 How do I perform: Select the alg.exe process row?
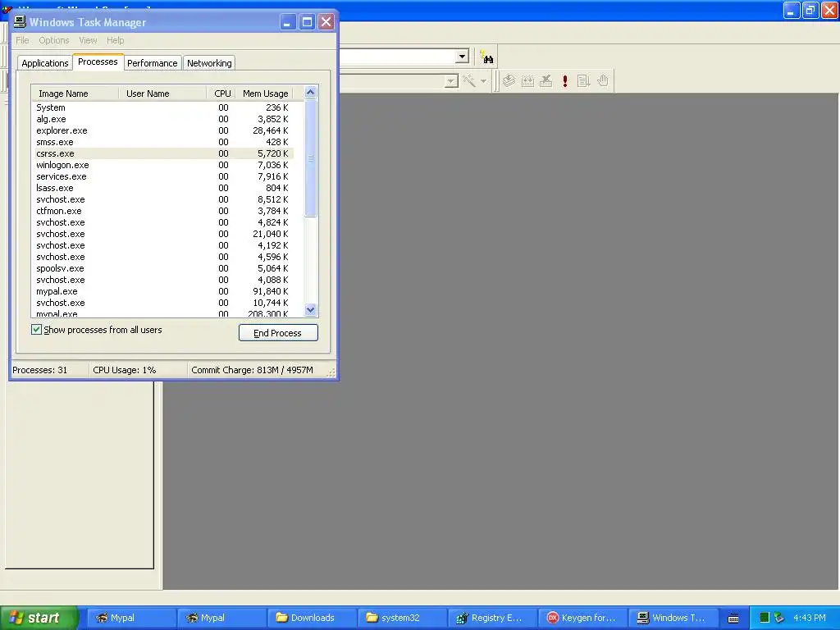click(x=163, y=119)
